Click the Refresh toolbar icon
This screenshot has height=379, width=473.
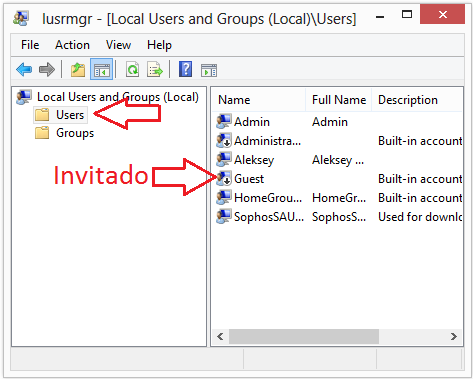133,70
